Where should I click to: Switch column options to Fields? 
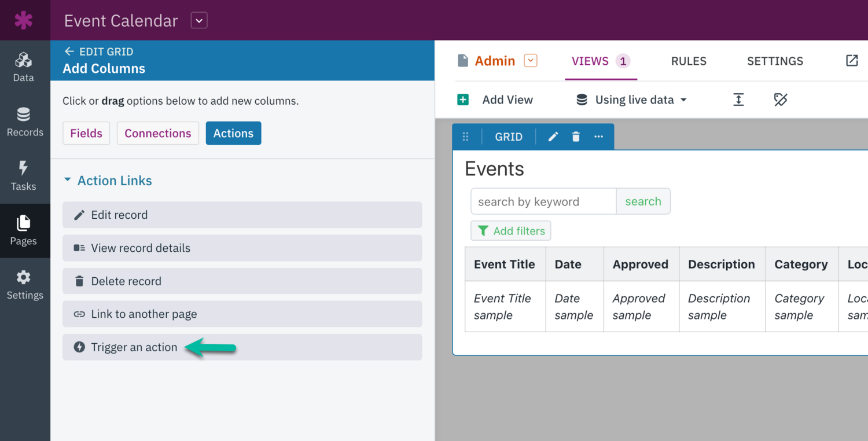point(86,133)
